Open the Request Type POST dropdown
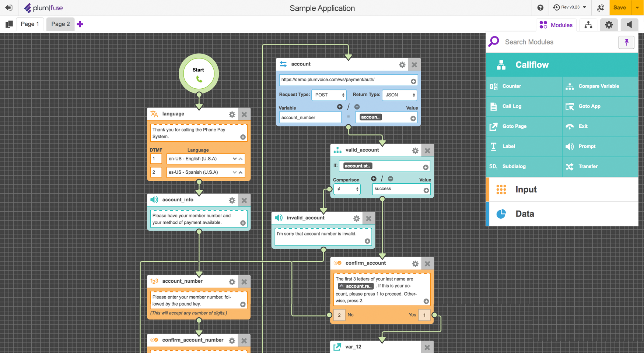Screen dimensions: 644x353 pyautogui.click(x=329, y=95)
